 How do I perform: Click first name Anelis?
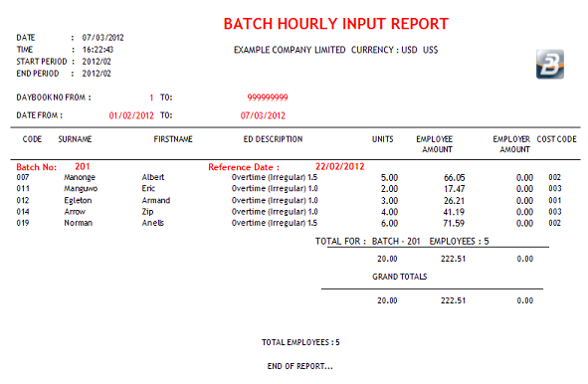tap(152, 223)
